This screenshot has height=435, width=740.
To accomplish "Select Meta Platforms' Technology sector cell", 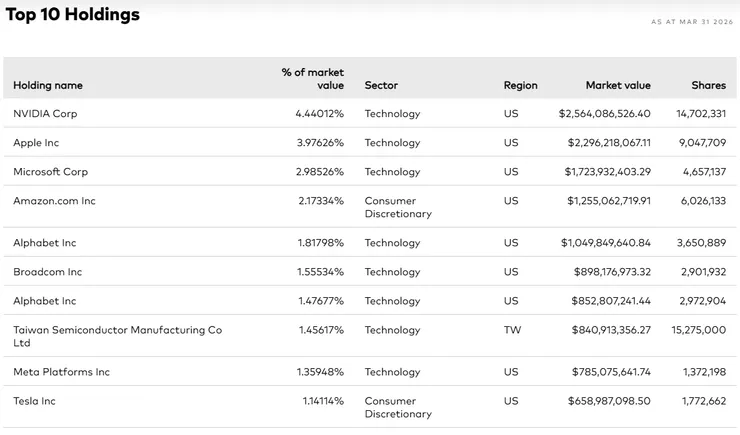I will click(x=392, y=373).
